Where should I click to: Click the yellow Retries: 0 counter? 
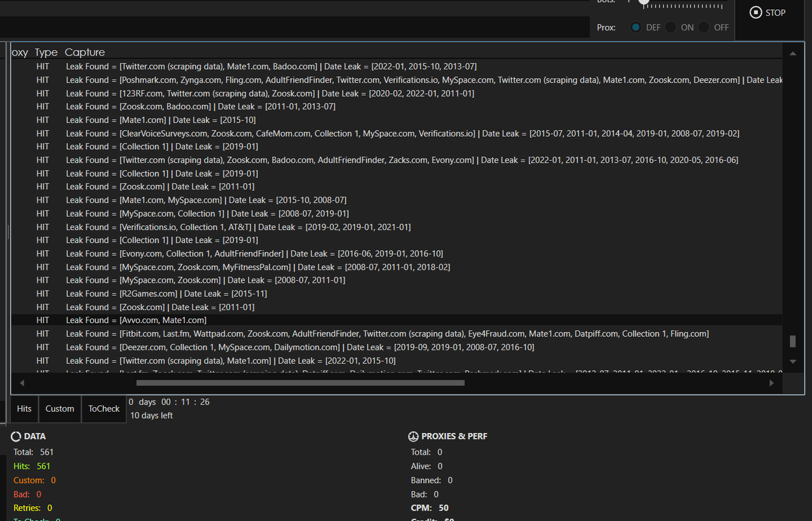click(33, 508)
